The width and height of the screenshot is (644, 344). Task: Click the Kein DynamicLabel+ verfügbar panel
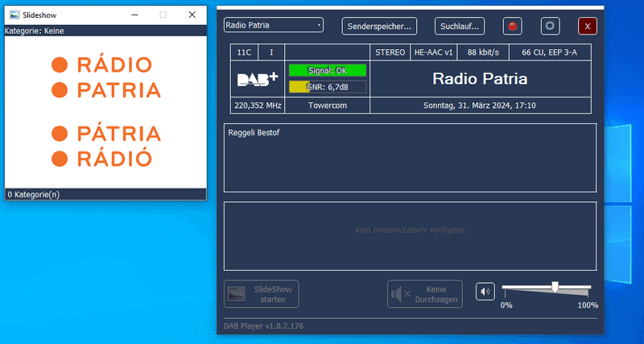coord(410,236)
